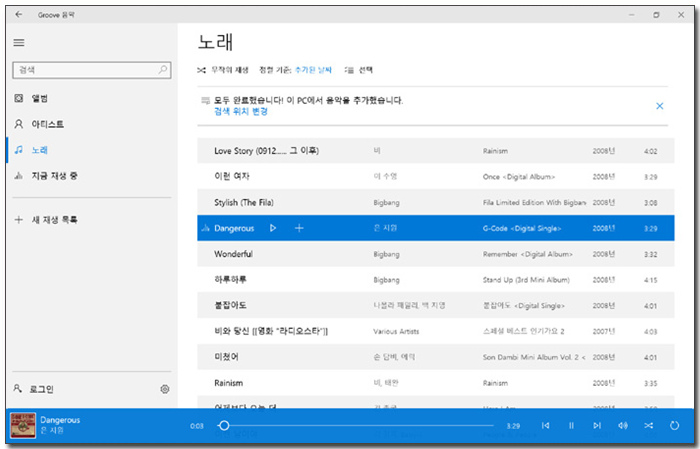The height and width of the screenshot is (449, 700).
Task: Click '무작위 재생' shuffle all button
Action: tap(228, 70)
